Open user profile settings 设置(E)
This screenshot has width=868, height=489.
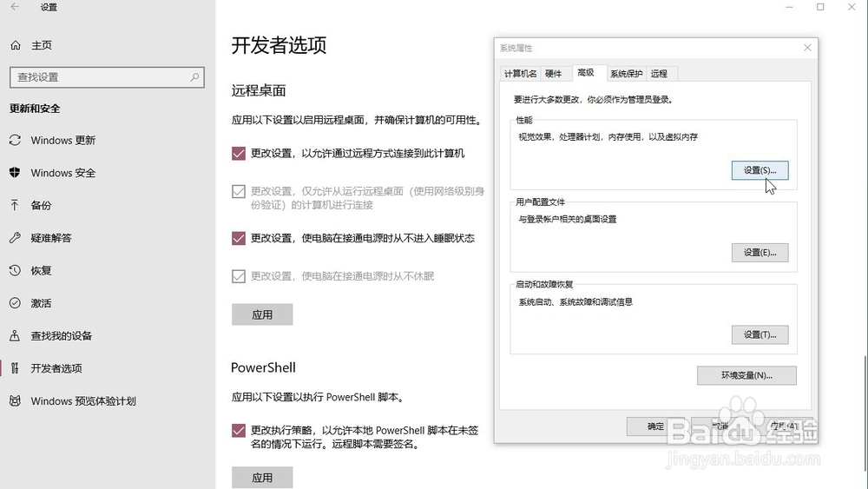click(760, 253)
